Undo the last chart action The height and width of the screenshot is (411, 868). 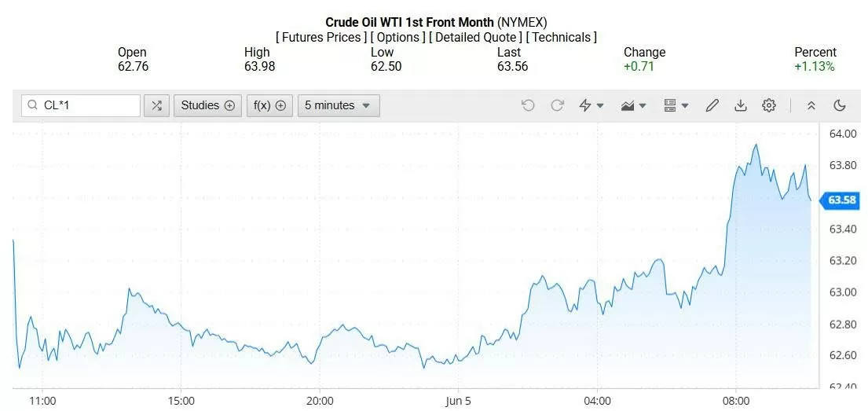tap(528, 105)
